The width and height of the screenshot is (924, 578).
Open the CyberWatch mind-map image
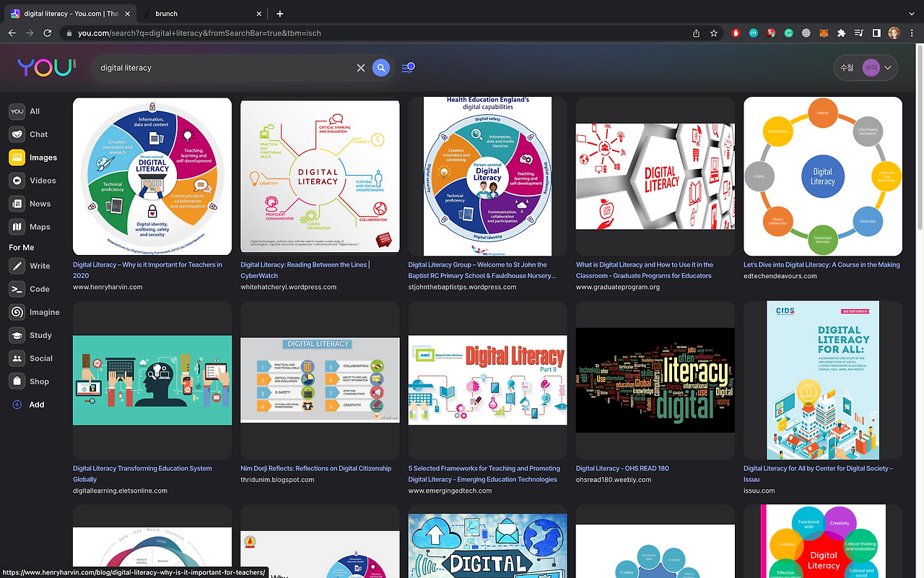320,177
